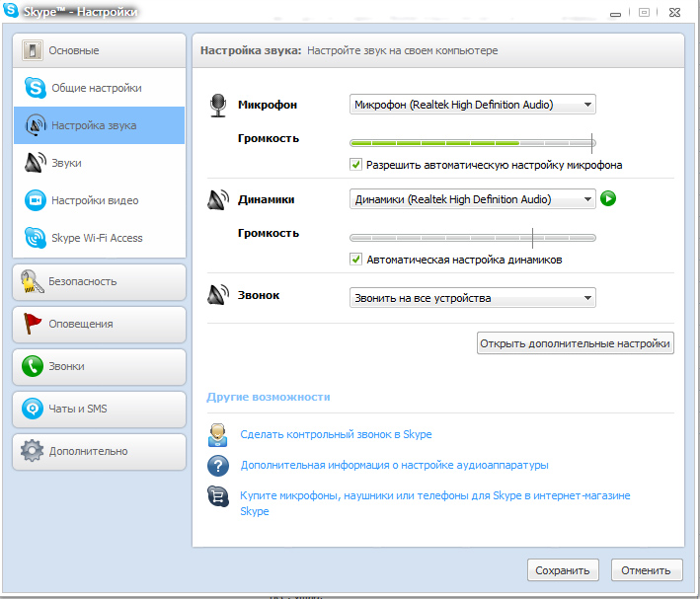Screen dimensions: 700x599
Task: Toggle Автоматическая настройка динамиков checkbox
Action: pos(355,260)
